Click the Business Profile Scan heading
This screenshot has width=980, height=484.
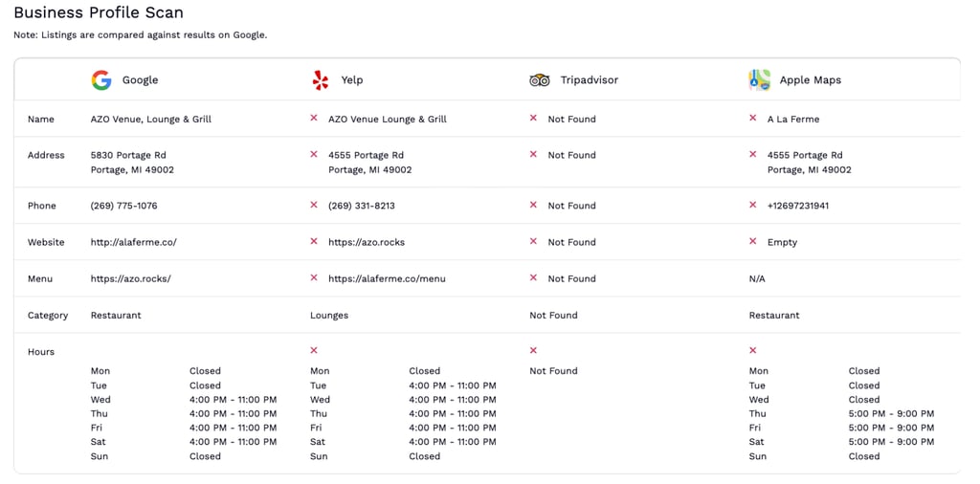pos(99,12)
